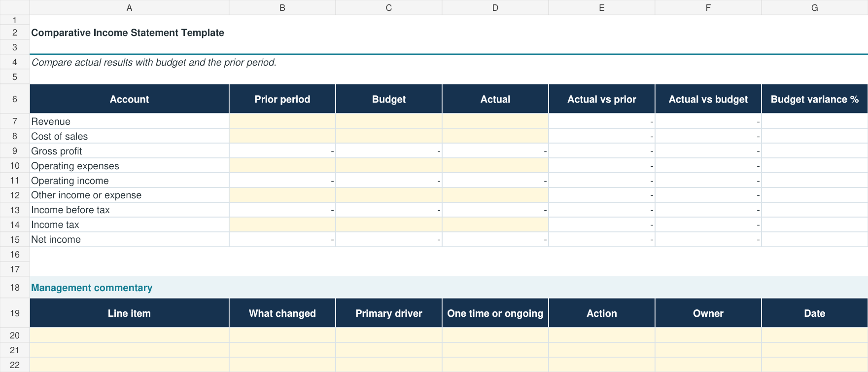868x372 pixels.
Task: Click the column D header
Action: (495, 7)
